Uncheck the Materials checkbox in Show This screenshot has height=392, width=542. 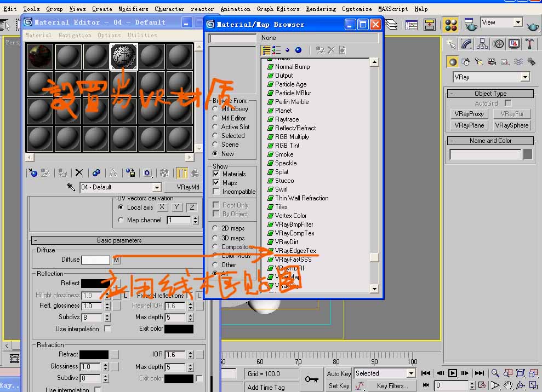[x=216, y=174]
